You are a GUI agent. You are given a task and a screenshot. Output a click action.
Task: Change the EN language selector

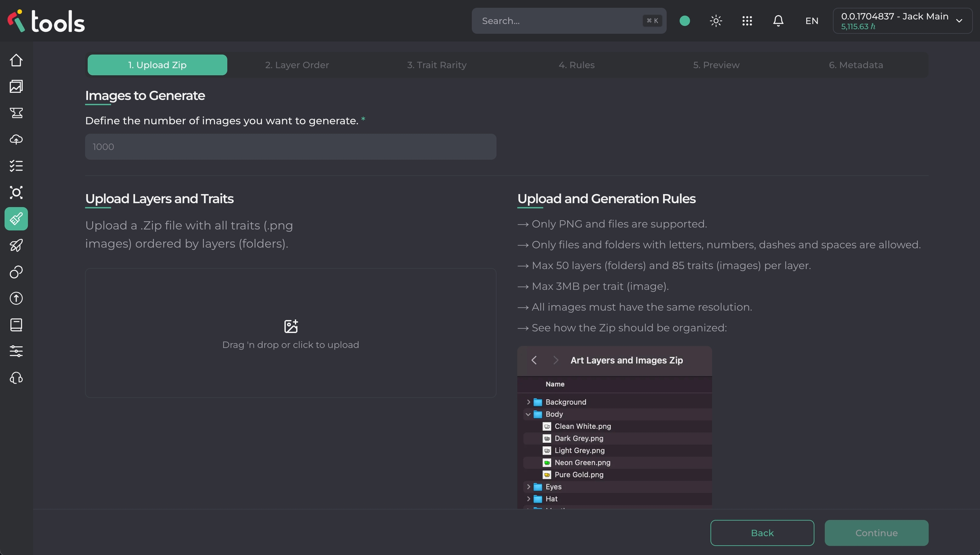coord(812,21)
